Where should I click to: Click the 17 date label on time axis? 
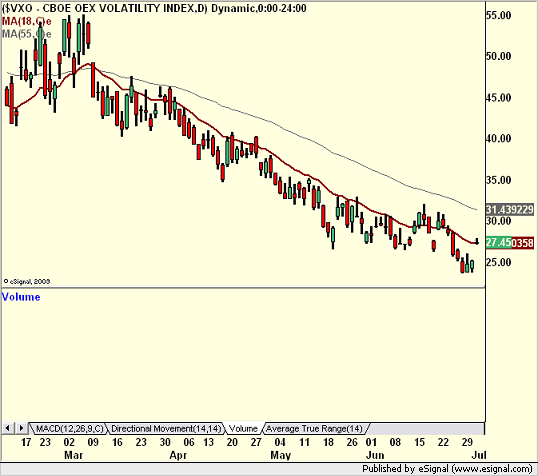click(x=26, y=442)
